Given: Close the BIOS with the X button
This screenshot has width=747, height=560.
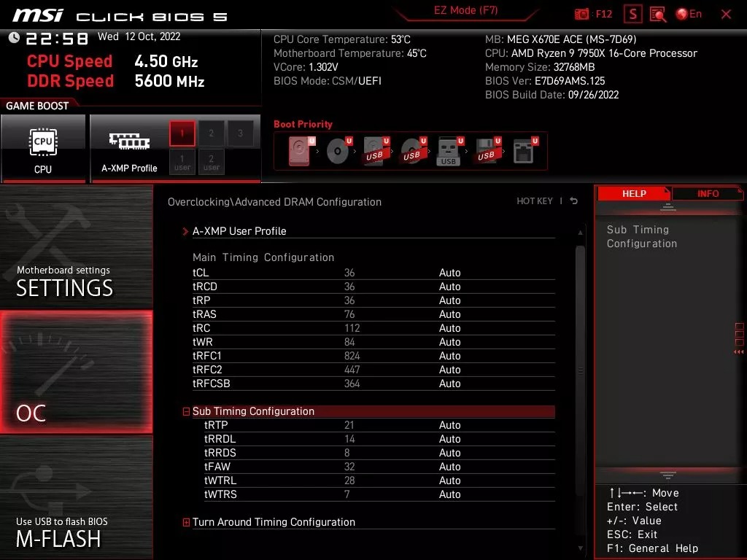Looking at the screenshot, I should [726, 15].
